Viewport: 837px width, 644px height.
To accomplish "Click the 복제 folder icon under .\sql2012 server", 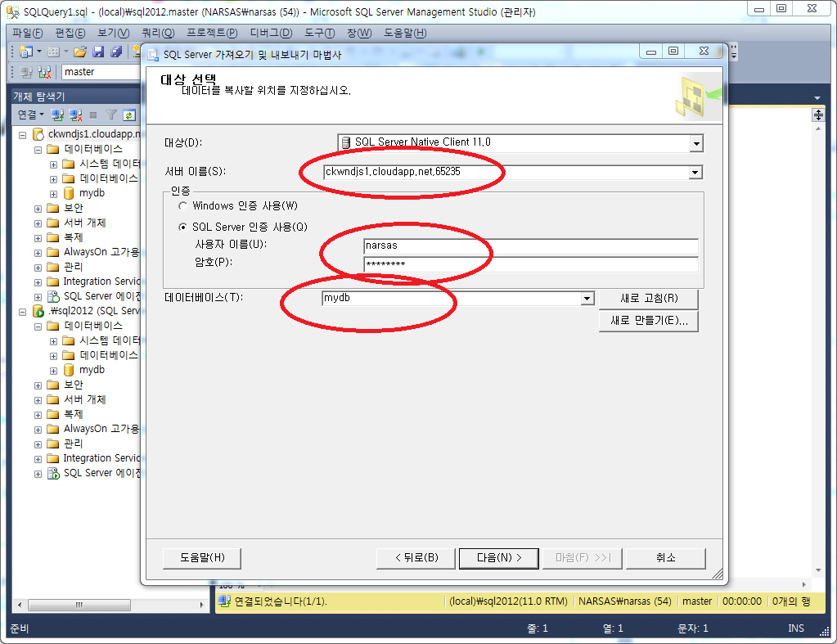I will (x=53, y=414).
